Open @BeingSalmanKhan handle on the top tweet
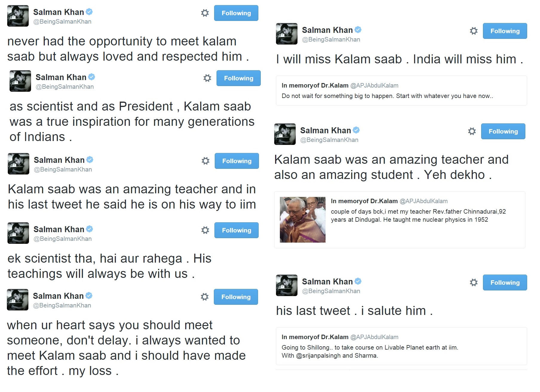Screen dimensions: 540x392 (x=63, y=21)
